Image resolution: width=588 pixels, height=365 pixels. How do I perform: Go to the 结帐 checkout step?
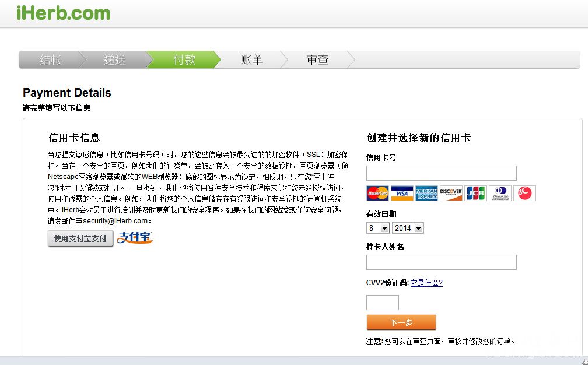pos(50,59)
